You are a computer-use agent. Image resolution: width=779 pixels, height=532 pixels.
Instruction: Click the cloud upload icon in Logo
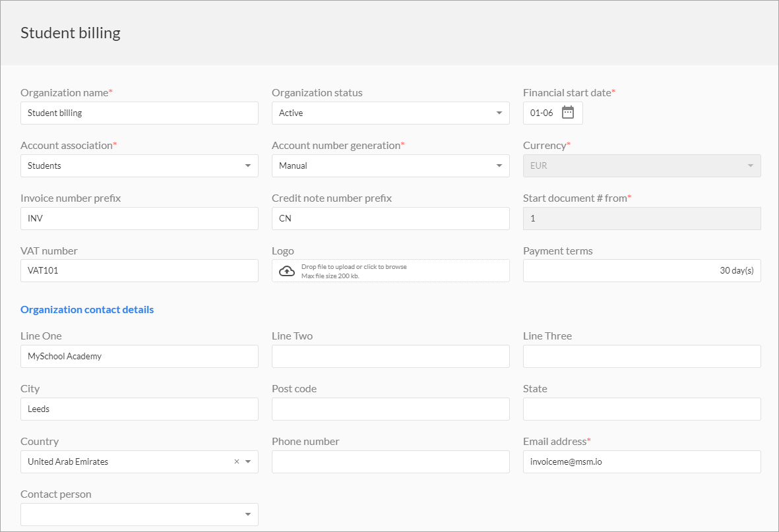pos(287,271)
